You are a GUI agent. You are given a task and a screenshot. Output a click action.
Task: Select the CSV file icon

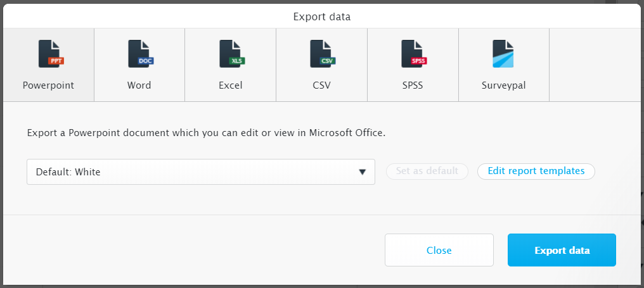323,54
